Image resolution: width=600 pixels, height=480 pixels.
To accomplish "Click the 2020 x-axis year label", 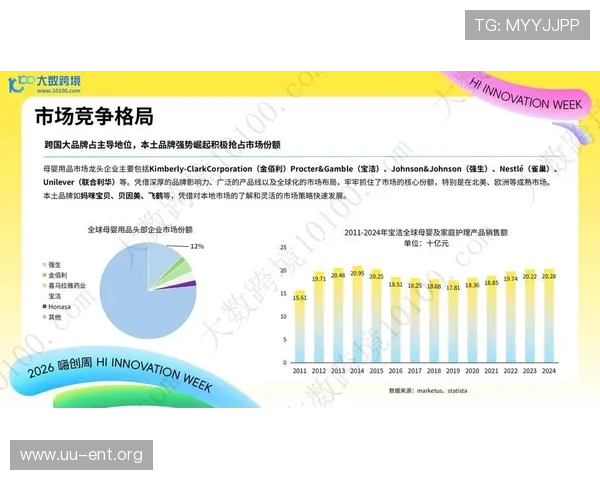I will (472, 371).
